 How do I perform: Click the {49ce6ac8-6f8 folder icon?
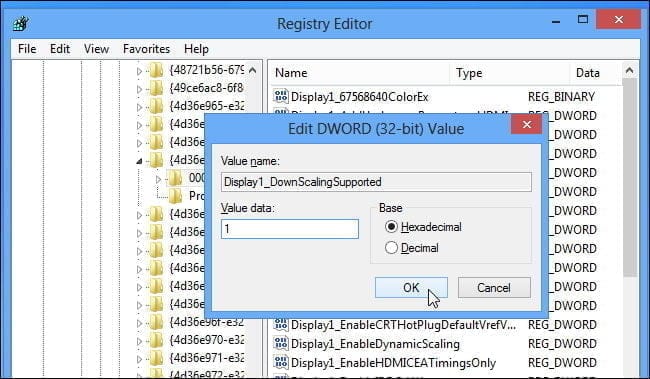pyautogui.click(x=156, y=88)
